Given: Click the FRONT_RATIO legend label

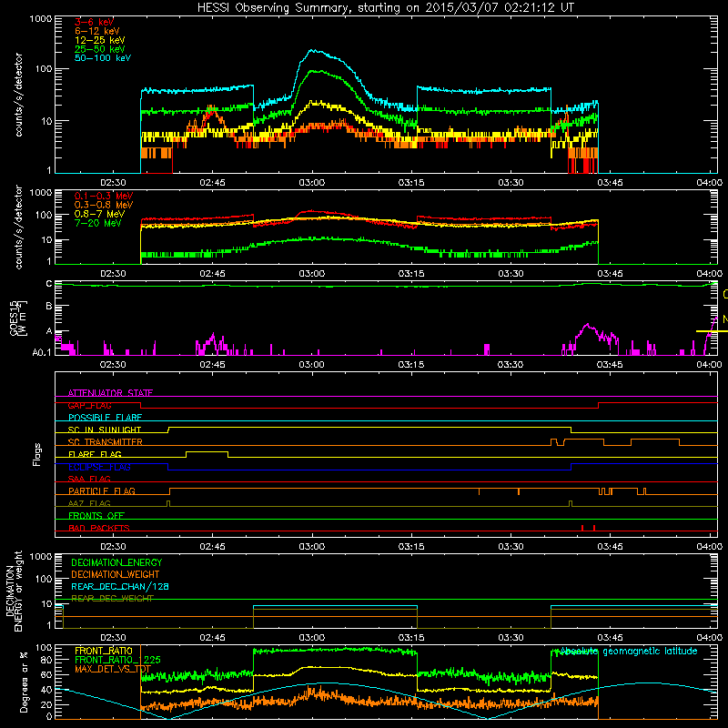Looking at the screenshot, I should tap(104, 651).
